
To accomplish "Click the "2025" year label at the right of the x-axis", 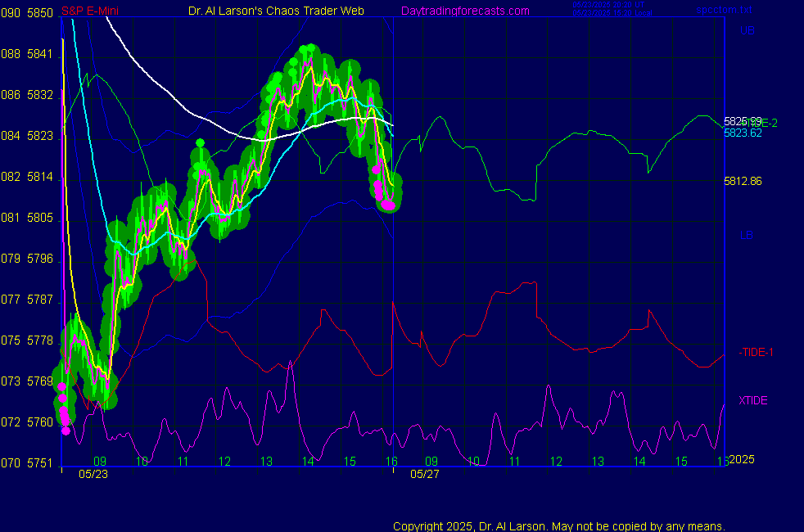I will coord(742,459).
